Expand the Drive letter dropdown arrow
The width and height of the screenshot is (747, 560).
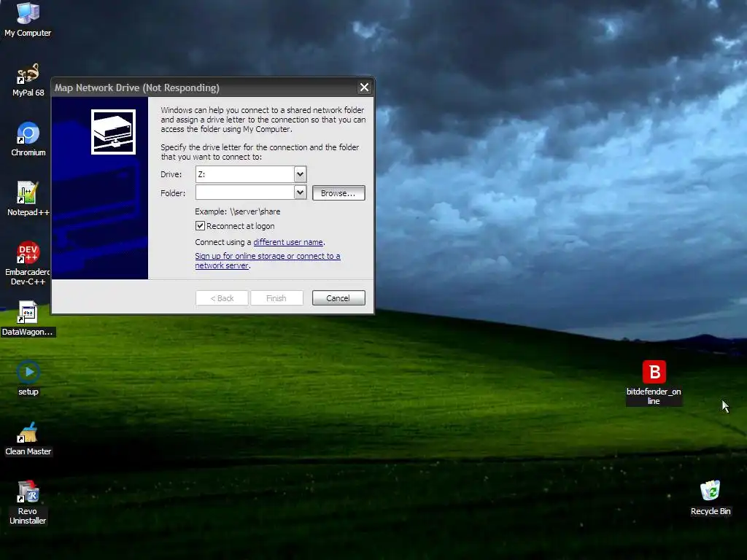point(300,174)
